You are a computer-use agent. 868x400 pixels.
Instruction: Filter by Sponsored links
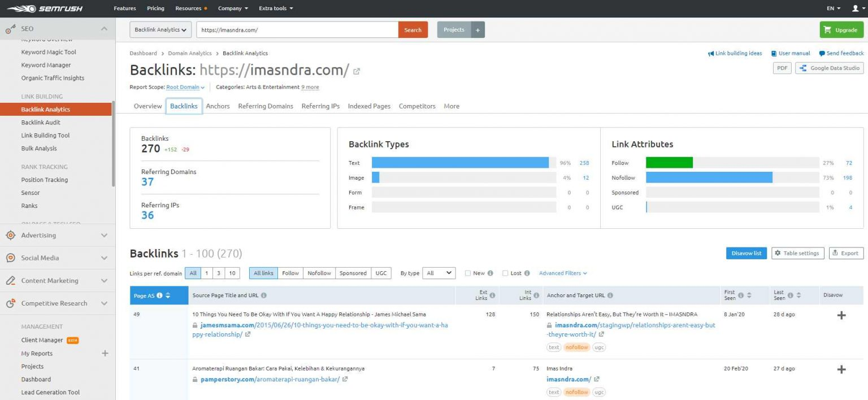[353, 273]
